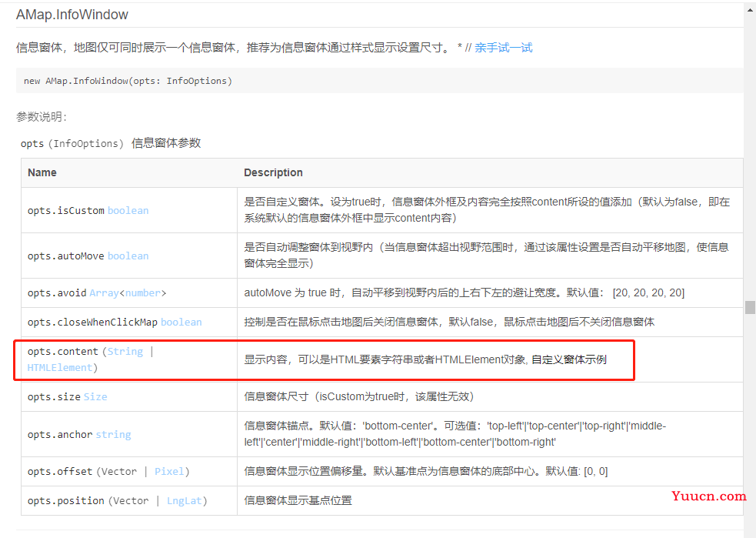Click the String type link for opts.content
Screen dimensions: 756x538
tap(125, 351)
